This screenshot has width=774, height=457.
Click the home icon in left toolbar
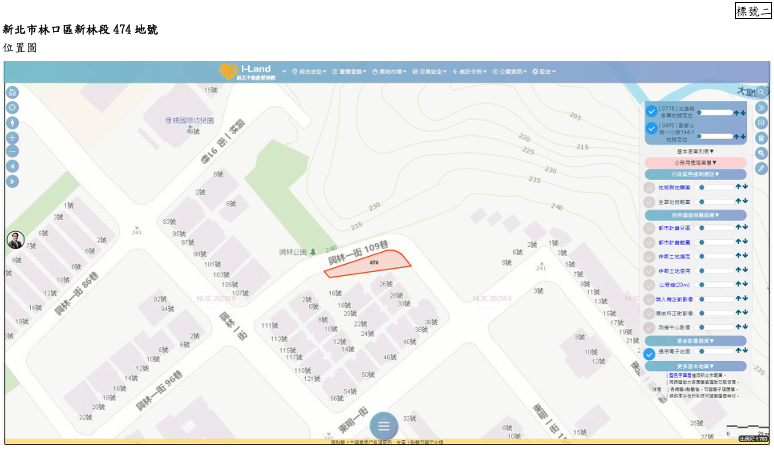pyautogui.click(x=13, y=92)
